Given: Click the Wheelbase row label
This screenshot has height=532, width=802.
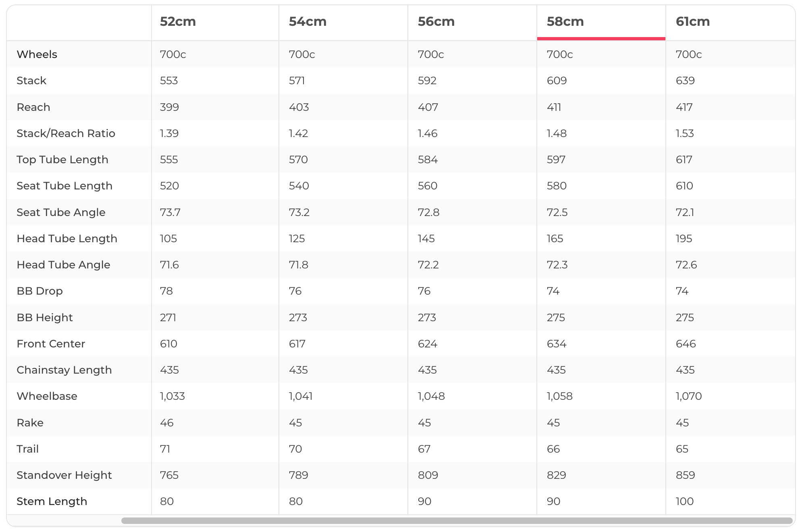Looking at the screenshot, I should coord(47,396).
